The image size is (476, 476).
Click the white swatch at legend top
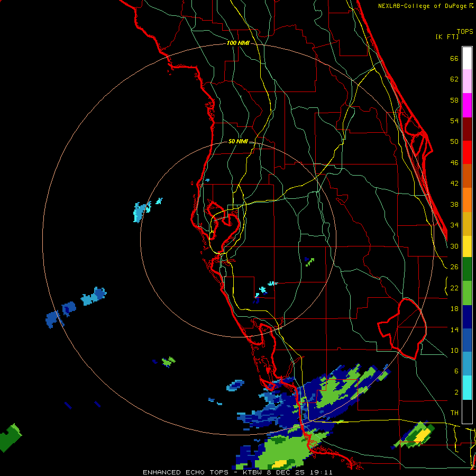point(467,58)
